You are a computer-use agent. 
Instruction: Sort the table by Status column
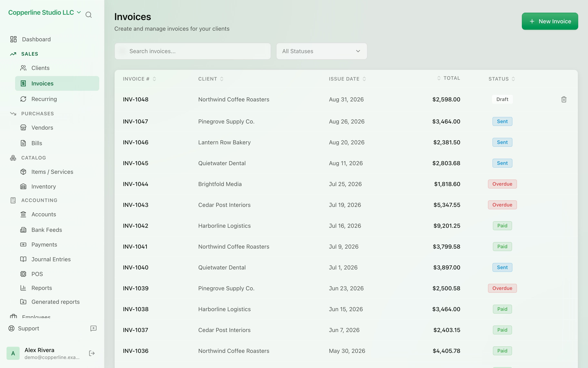point(502,79)
